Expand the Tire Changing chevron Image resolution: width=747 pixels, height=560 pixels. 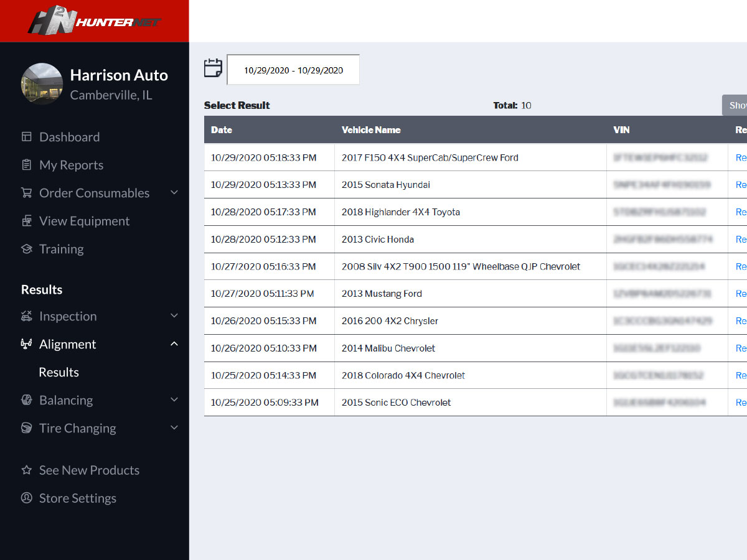(x=174, y=428)
